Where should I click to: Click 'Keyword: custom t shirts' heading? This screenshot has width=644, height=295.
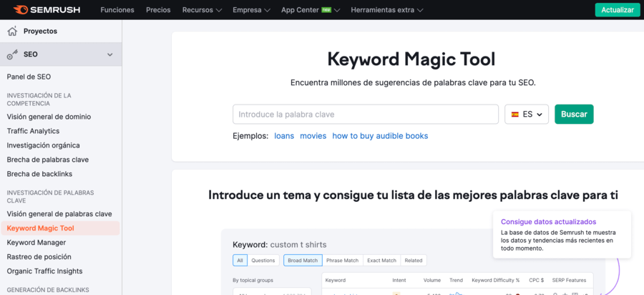coord(280,245)
